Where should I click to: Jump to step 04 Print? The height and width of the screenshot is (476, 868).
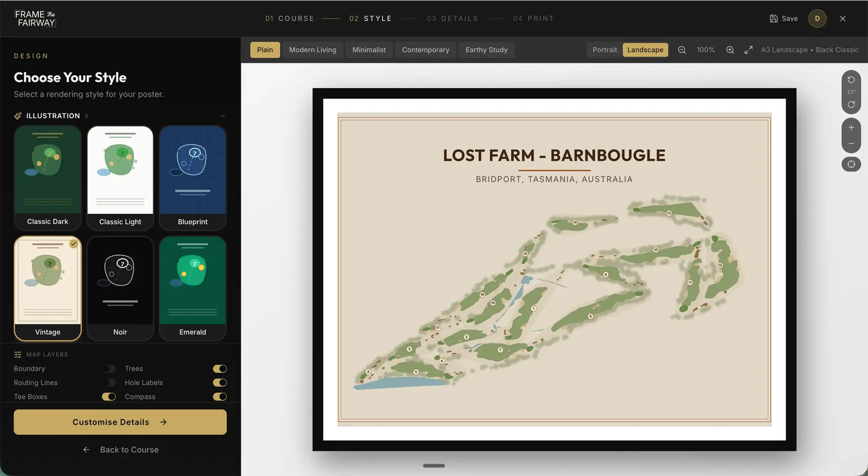(534, 19)
